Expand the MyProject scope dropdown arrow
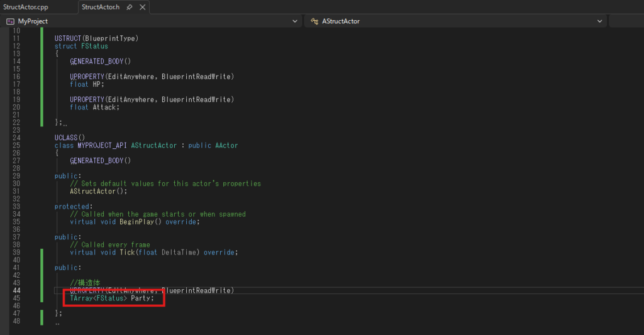The width and height of the screenshot is (644, 335). [x=295, y=21]
